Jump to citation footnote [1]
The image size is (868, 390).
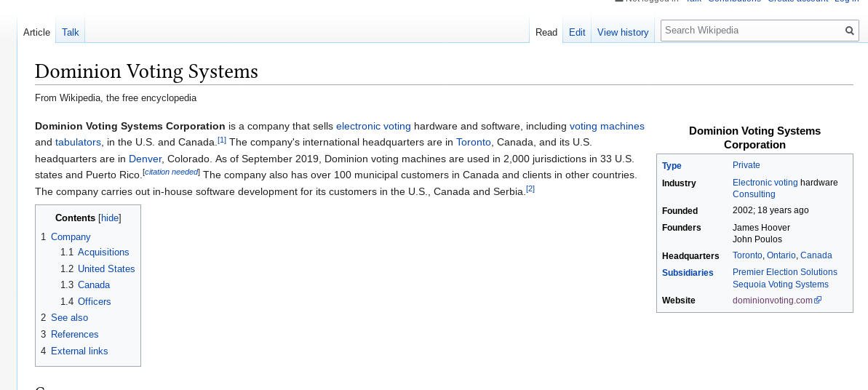(221, 140)
